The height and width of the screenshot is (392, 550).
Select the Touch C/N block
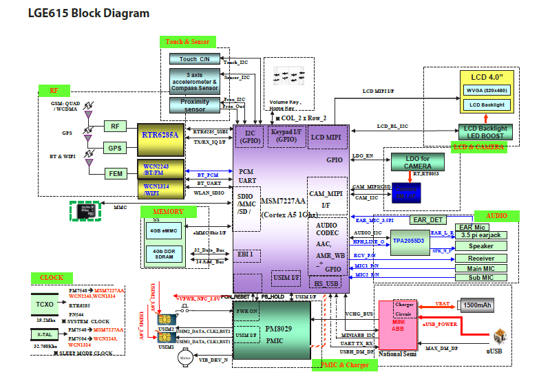[x=195, y=59]
